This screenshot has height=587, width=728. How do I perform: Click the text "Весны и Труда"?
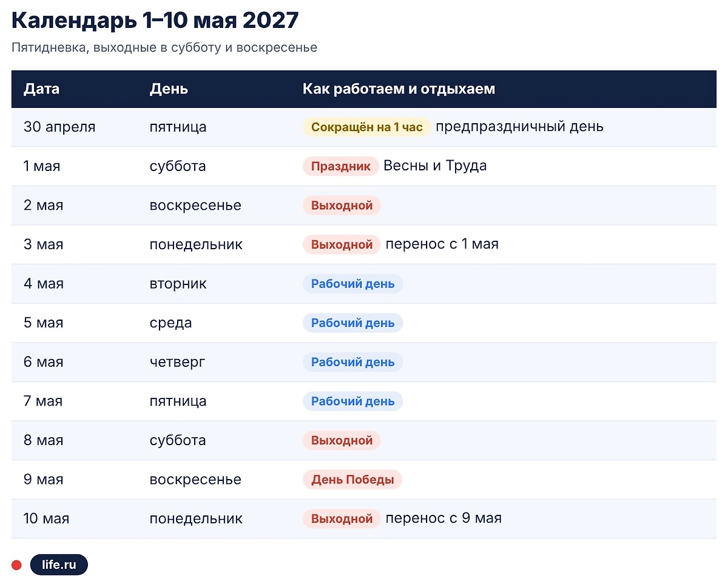point(435,166)
